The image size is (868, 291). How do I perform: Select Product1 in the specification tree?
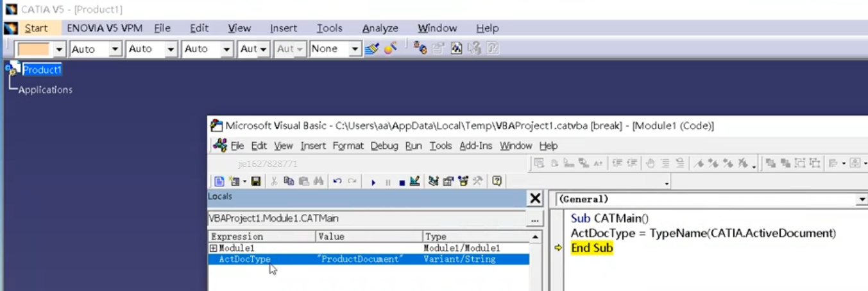click(x=42, y=69)
